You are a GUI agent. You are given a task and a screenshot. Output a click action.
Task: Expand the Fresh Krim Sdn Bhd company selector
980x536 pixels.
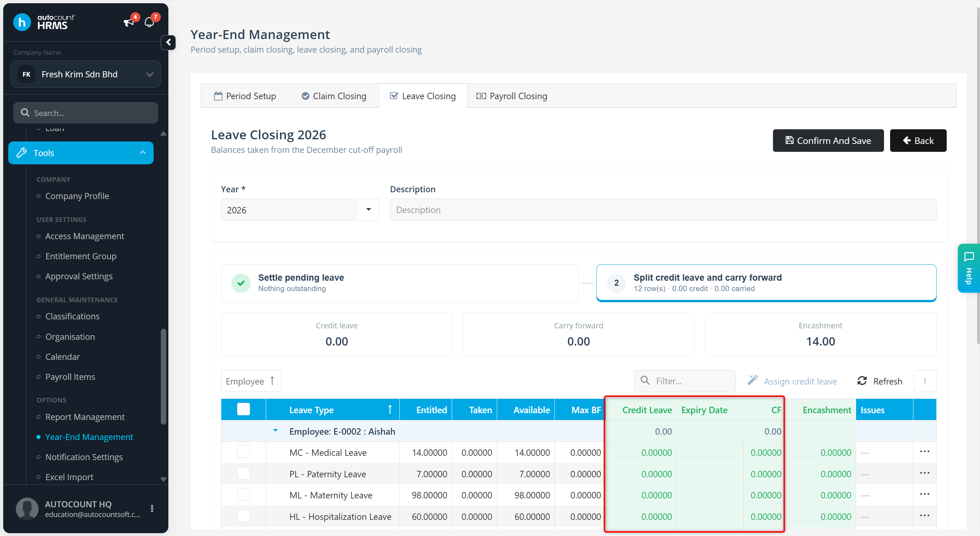coord(86,74)
